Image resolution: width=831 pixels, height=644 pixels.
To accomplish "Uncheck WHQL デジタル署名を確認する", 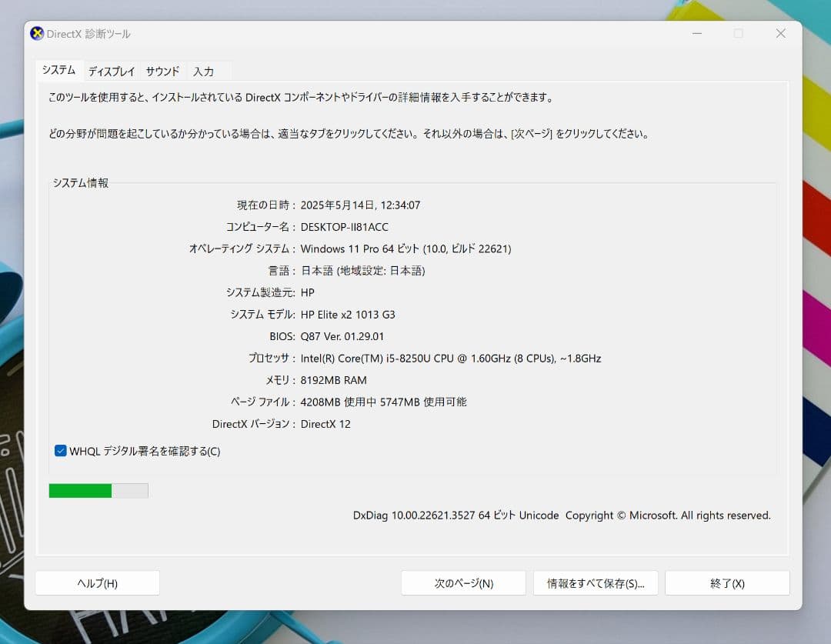I will coord(60,450).
